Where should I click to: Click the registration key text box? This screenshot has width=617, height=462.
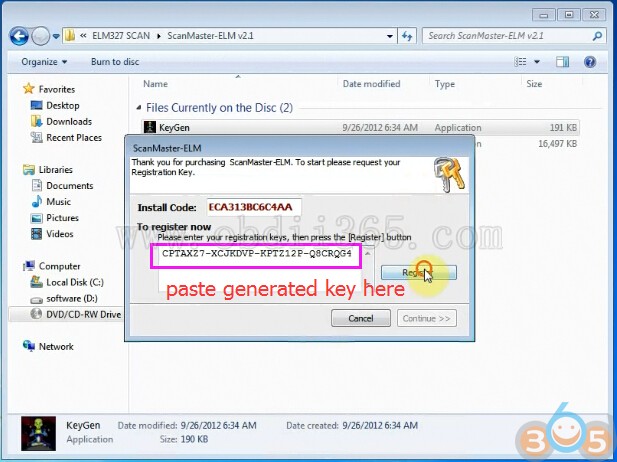[x=260, y=269]
